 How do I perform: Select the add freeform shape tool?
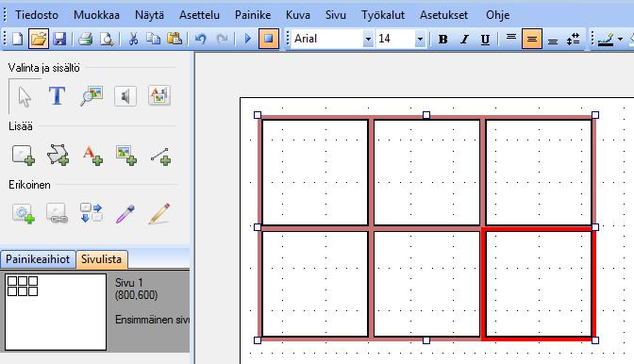[x=58, y=156]
